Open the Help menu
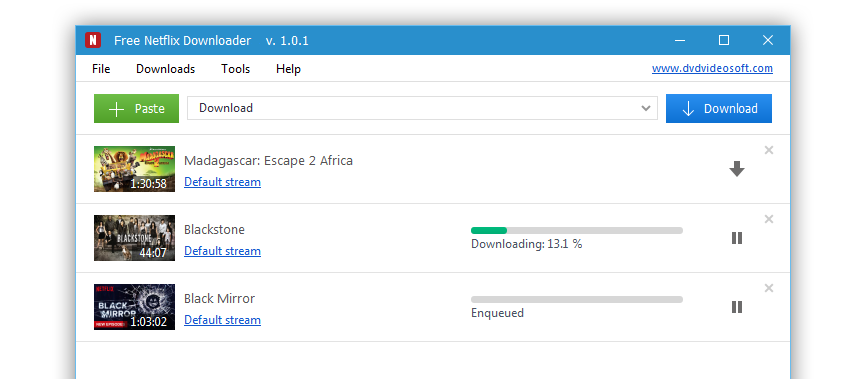Image resolution: width=866 pixels, height=379 pixels. 288,69
